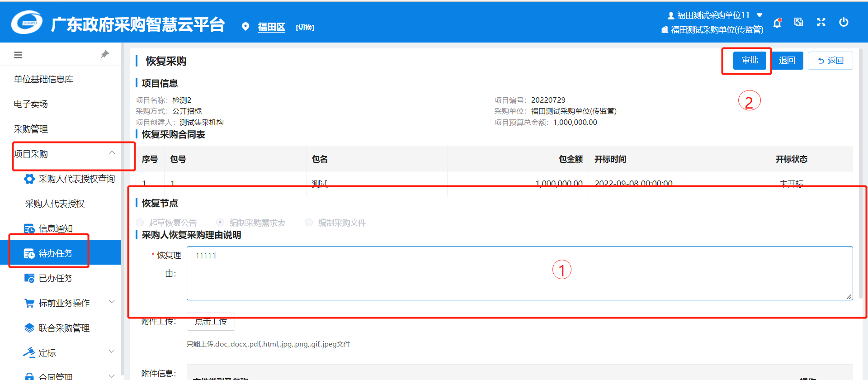Click the 退回 reject button
The width and height of the screenshot is (868, 380).
click(x=787, y=61)
